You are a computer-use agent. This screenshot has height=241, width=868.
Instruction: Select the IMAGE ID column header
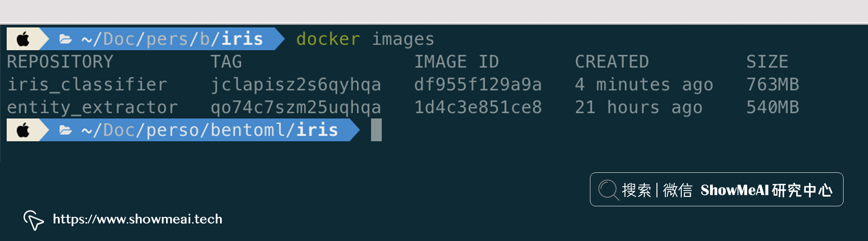click(x=456, y=62)
